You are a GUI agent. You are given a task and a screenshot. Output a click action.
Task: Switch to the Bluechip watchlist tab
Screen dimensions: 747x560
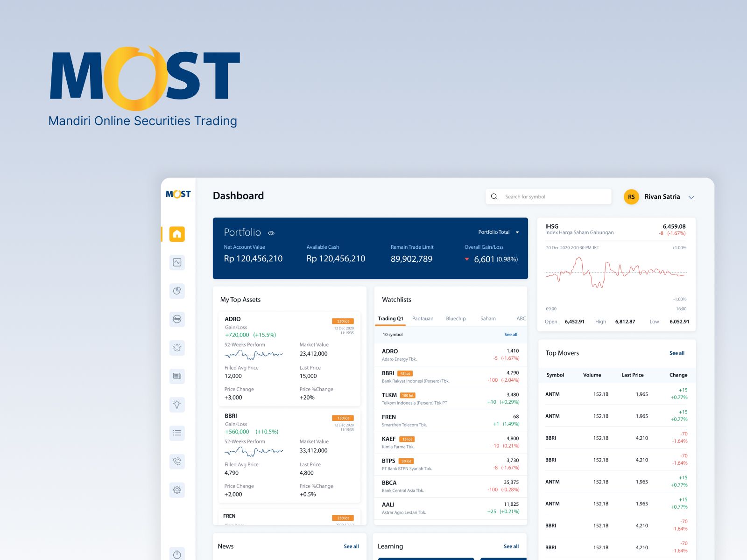tap(456, 319)
